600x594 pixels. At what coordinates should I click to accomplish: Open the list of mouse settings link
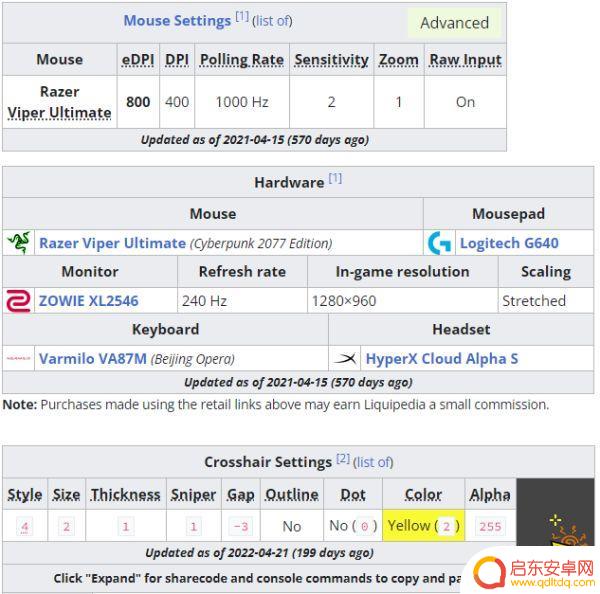(x=272, y=21)
